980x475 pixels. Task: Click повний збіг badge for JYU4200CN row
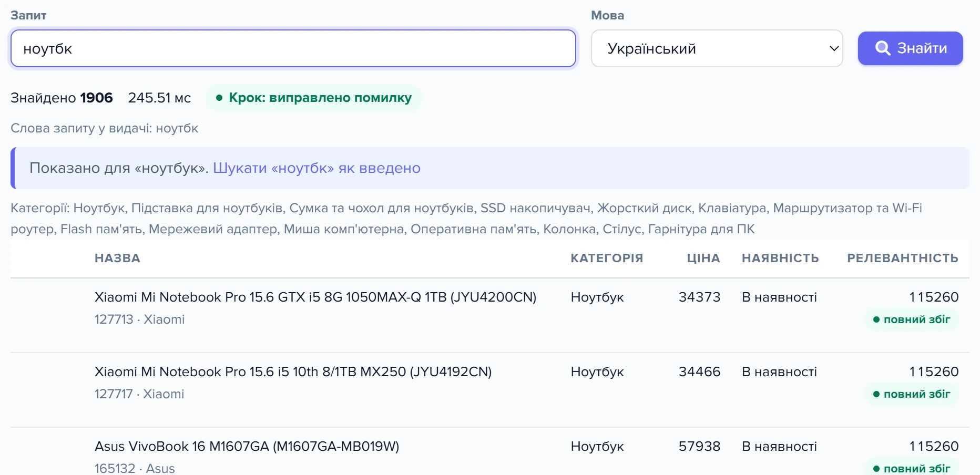[912, 319]
